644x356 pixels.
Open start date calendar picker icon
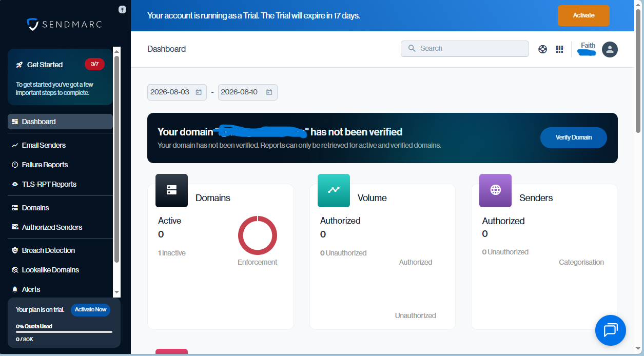[198, 92]
